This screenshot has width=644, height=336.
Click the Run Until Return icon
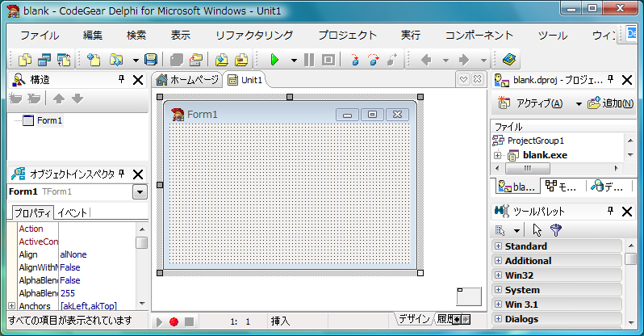[x=392, y=60]
